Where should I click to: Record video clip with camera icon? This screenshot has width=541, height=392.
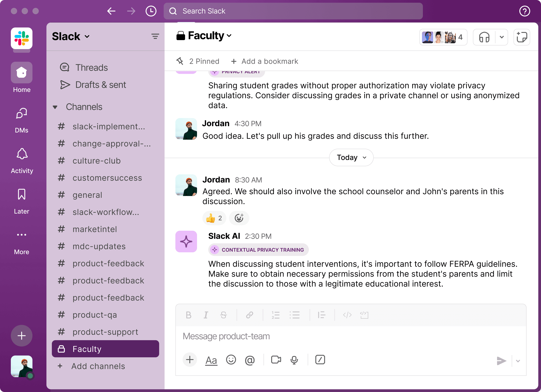pos(276,360)
